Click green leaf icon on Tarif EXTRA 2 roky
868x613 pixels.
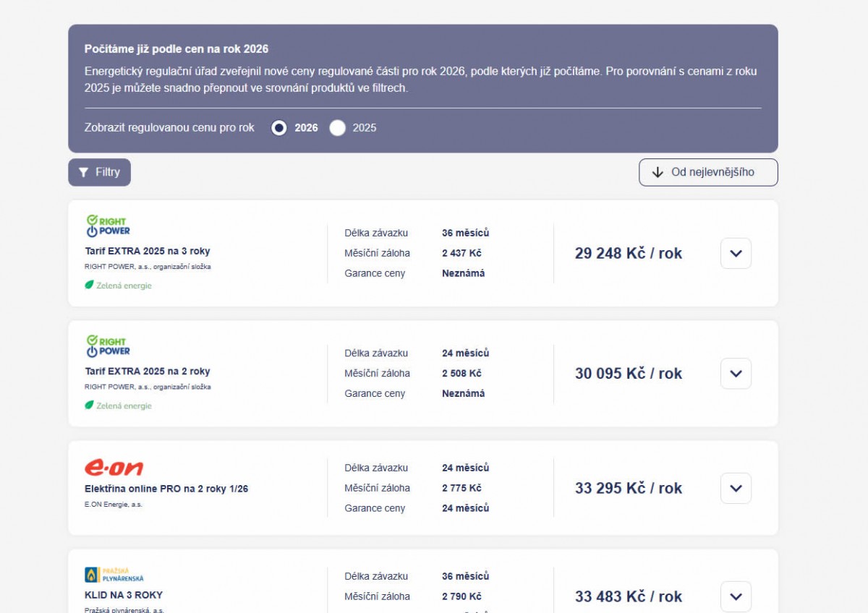coord(90,406)
